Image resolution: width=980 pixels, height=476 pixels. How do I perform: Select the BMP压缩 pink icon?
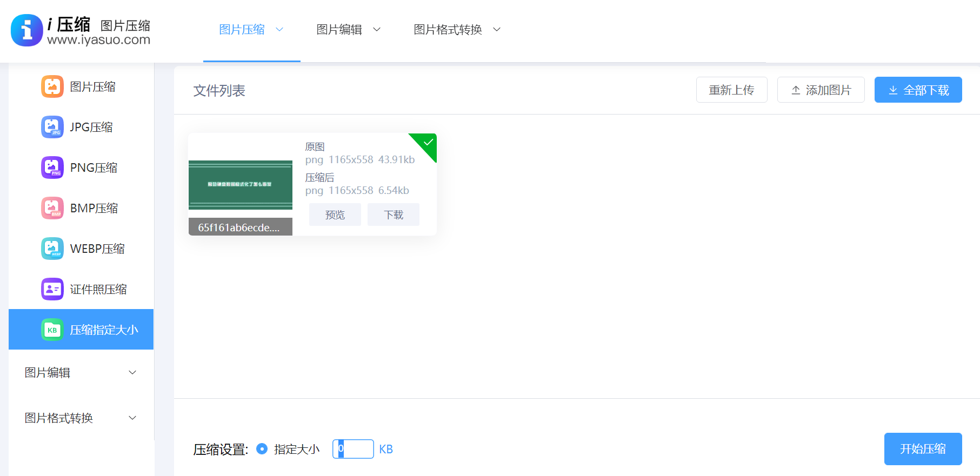tap(52, 208)
